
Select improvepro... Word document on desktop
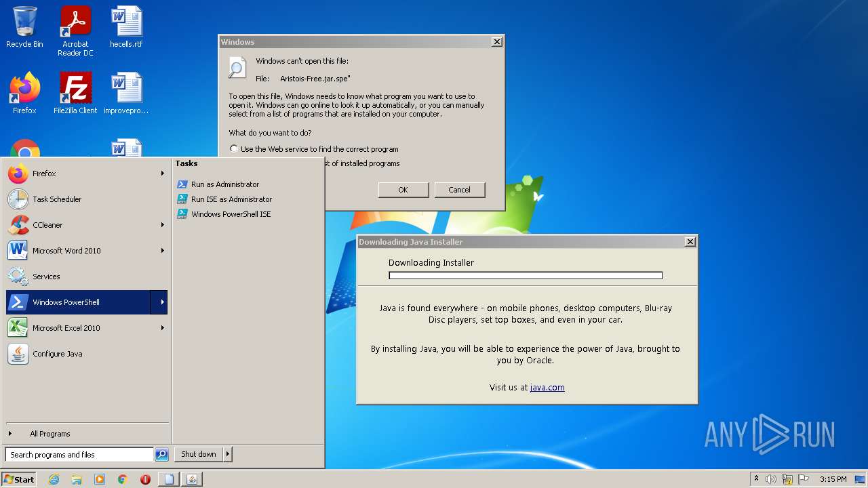click(126, 94)
